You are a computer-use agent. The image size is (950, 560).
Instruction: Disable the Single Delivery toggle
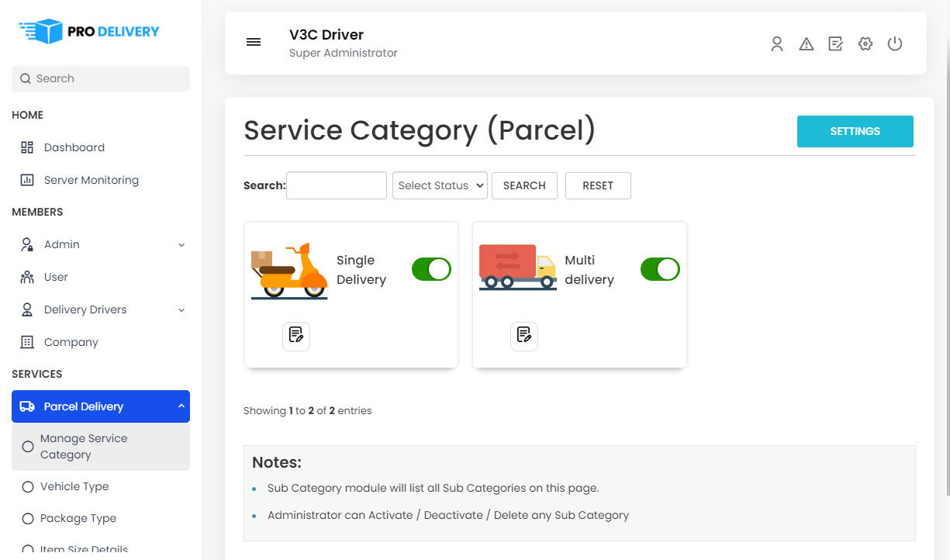(x=431, y=269)
